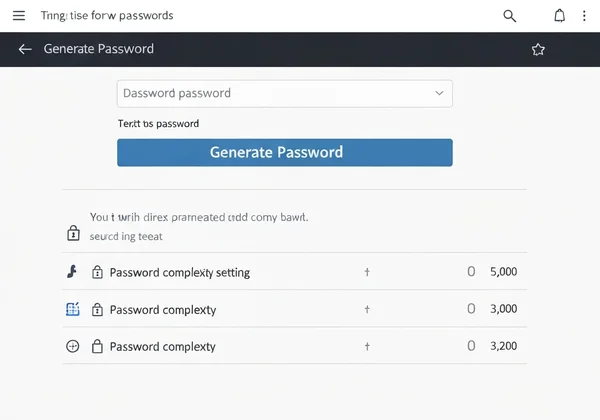This screenshot has height=420, width=600.
Task: Click the dagger marker in the 3,200 row
Action: point(367,347)
